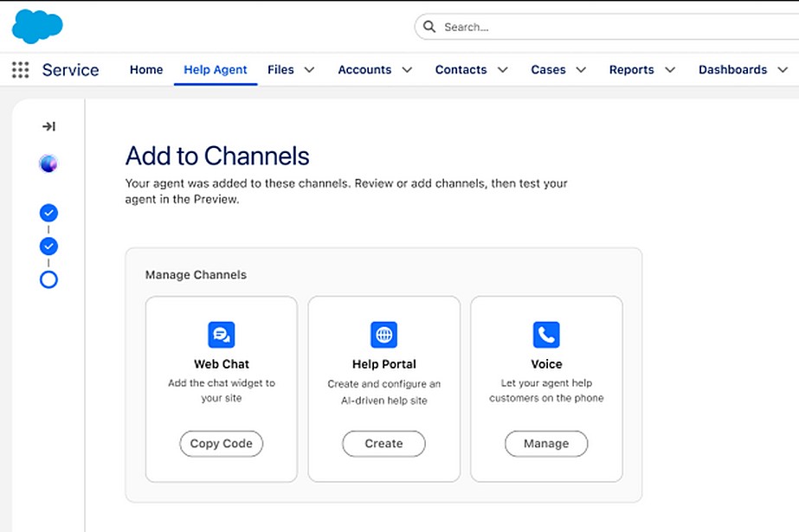Click the Salesforce cloud logo
The width and height of the screenshot is (799, 532).
[x=37, y=27]
